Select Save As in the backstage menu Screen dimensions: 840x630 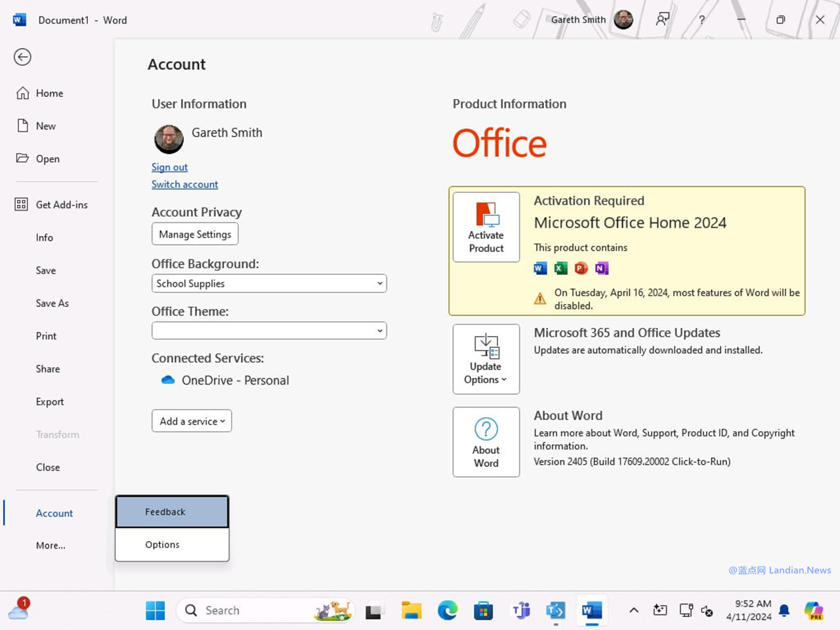coord(52,303)
